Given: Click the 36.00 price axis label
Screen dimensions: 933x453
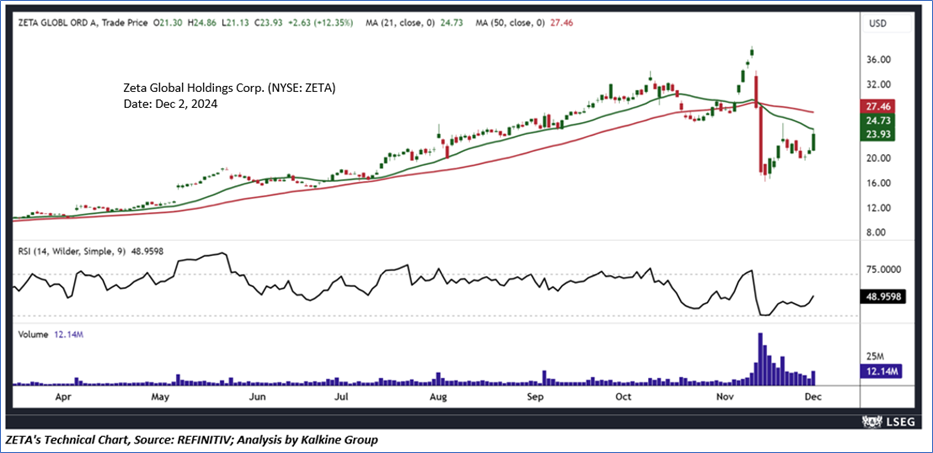Looking at the screenshot, I should 879,60.
